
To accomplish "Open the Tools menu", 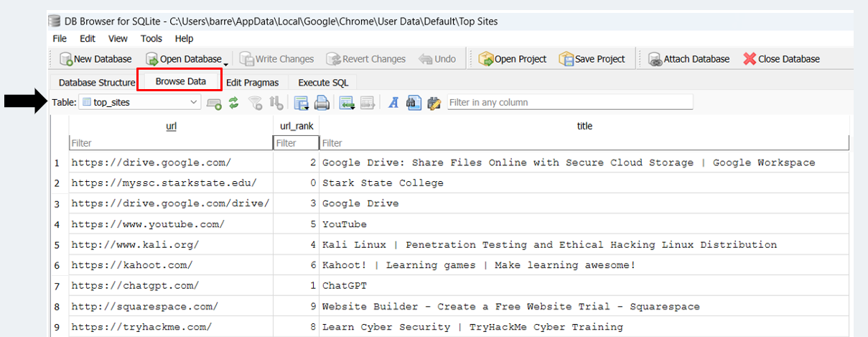I will point(151,39).
